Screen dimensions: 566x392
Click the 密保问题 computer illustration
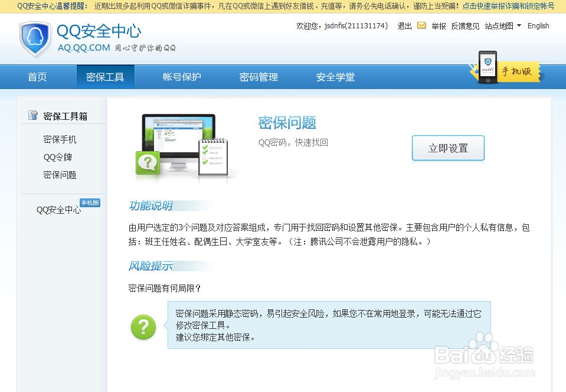point(183,146)
